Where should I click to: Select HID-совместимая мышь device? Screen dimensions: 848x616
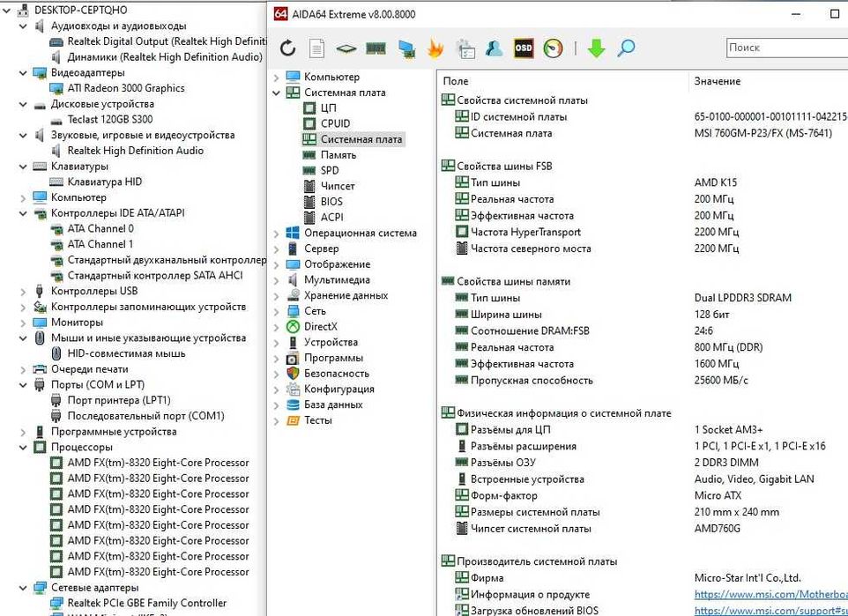pyautogui.click(x=127, y=353)
